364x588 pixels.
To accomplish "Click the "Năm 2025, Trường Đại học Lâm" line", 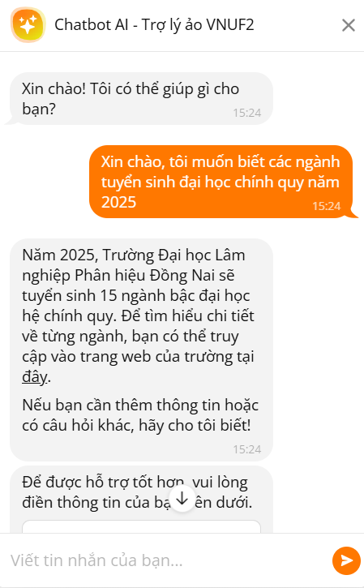I will coord(134,255).
